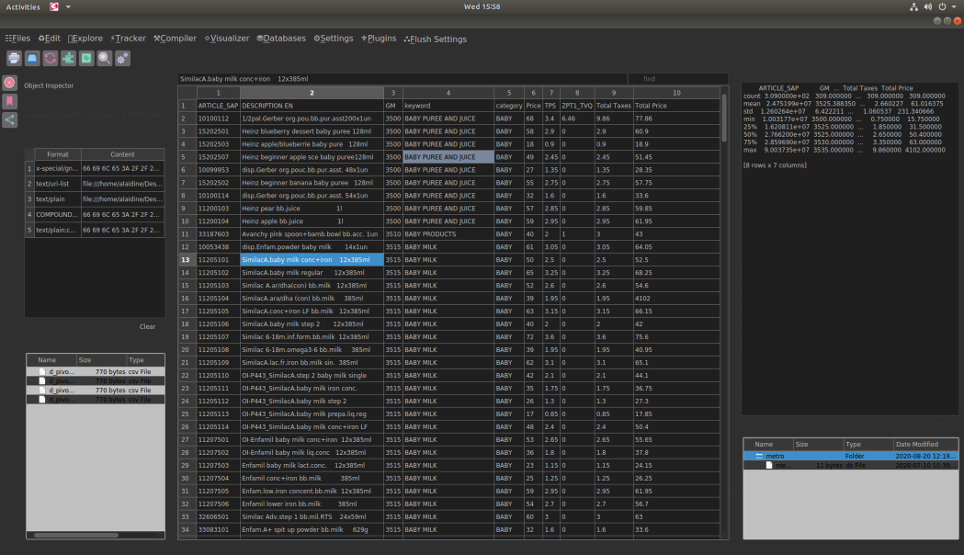Click the Flush Settings menu item
Image resolution: width=964 pixels, height=555 pixels.
pyautogui.click(x=435, y=39)
